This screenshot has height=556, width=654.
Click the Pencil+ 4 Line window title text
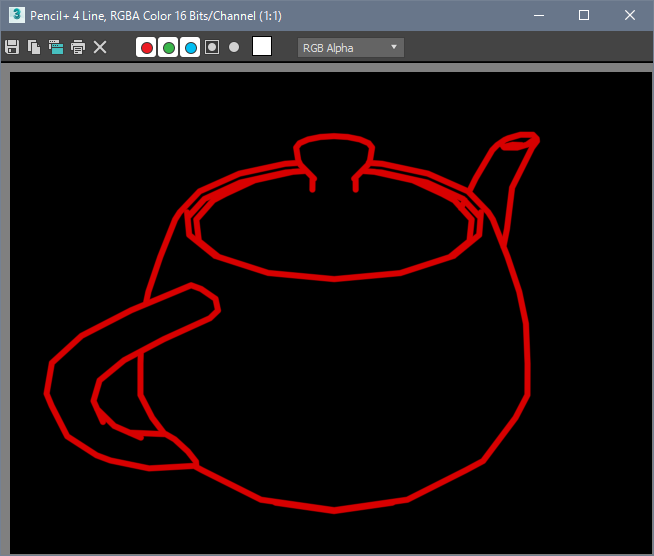[156, 16]
